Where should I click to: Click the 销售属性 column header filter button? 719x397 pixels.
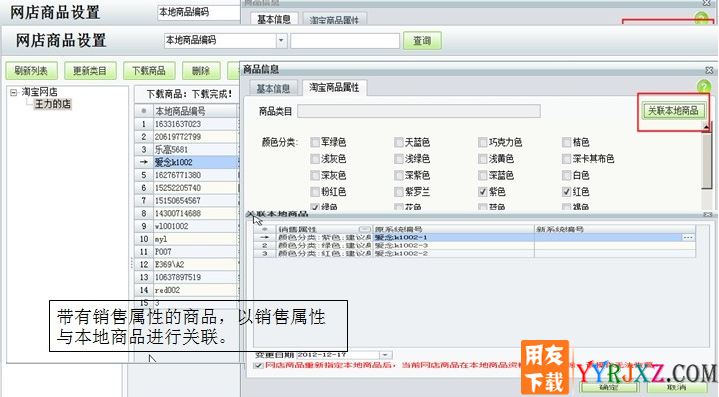pos(365,229)
